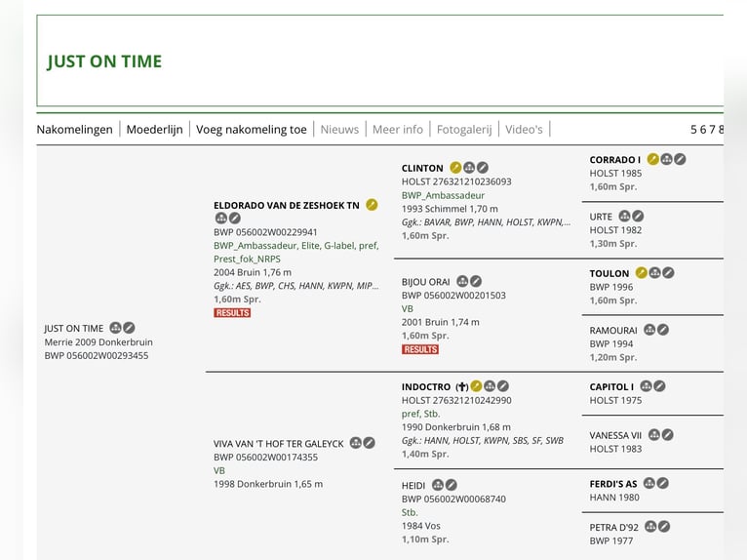
Task: Open the pedigree tree icon for CAPITOL I
Action: [x=646, y=386]
